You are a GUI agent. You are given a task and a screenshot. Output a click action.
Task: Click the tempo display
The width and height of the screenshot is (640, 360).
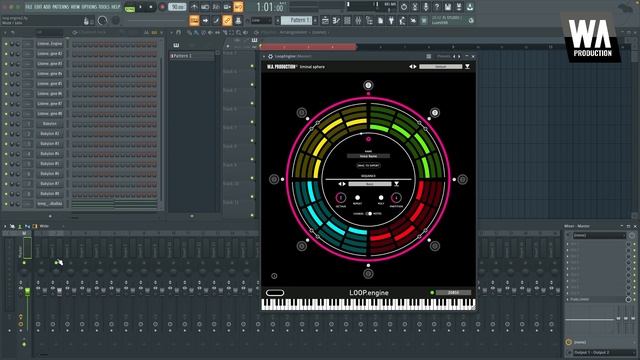click(x=177, y=7)
